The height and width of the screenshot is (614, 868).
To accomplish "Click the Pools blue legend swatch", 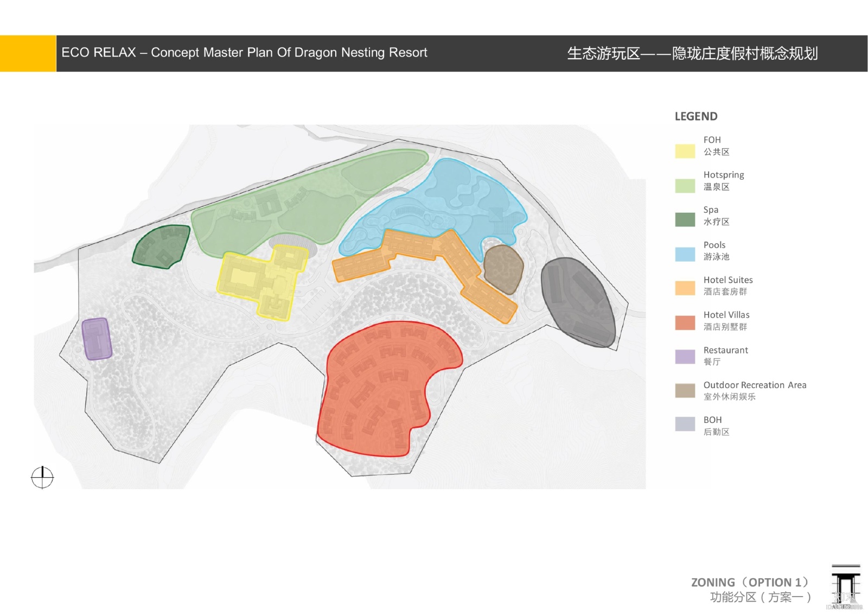I will point(685,254).
